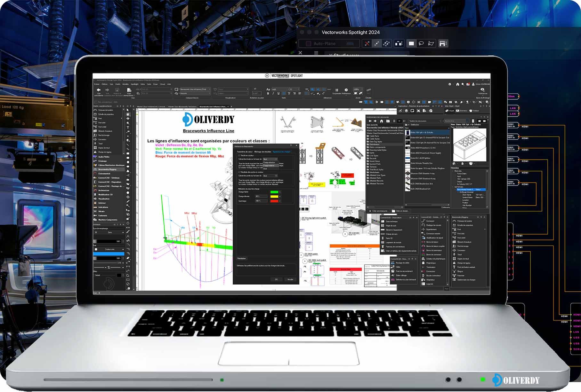Screen dimensions: 581x392
Task: Uncheck the Treuils en couleur checkbox
Action: click(x=239, y=156)
